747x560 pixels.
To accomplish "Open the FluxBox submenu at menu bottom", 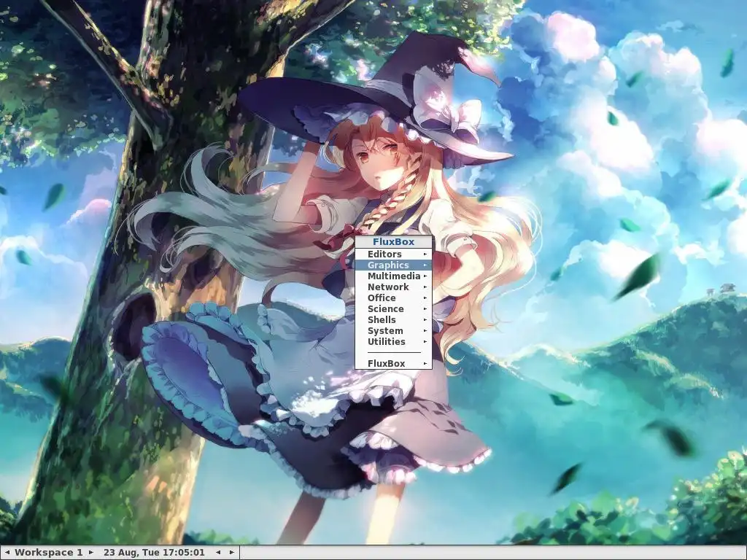I will click(x=393, y=364).
